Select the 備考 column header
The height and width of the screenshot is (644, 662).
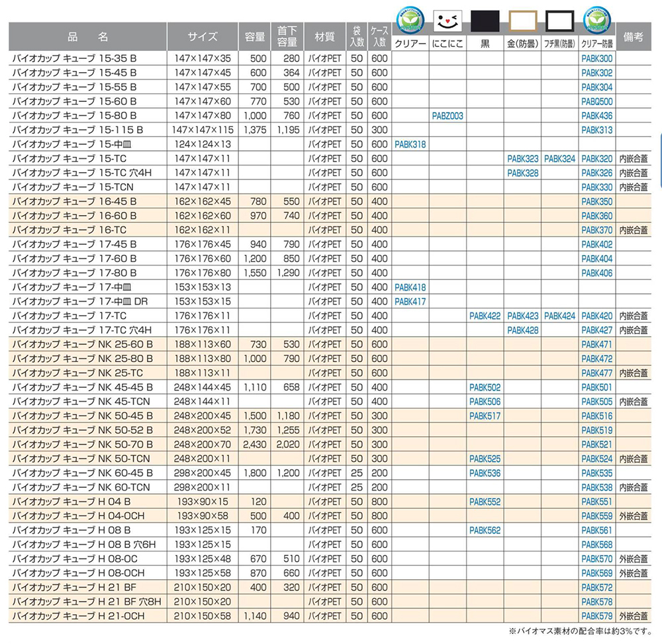click(x=634, y=36)
